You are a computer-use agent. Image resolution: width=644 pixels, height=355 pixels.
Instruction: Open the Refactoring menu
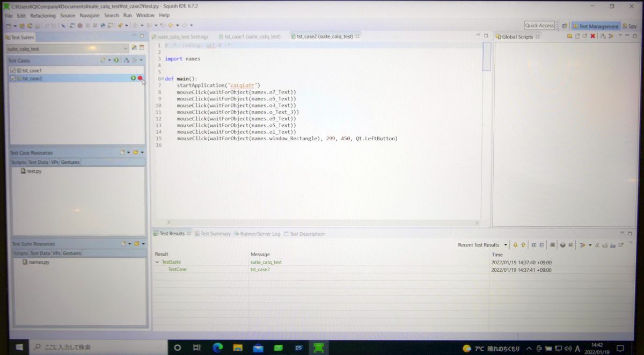43,16
